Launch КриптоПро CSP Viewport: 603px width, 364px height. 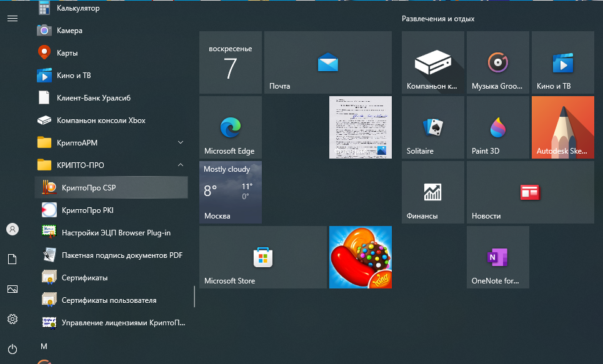(x=111, y=187)
